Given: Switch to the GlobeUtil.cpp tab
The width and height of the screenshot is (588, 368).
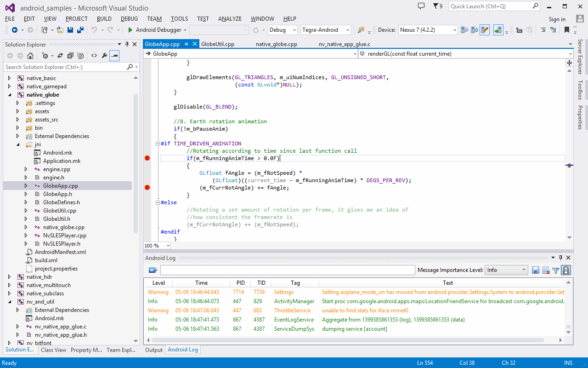Looking at the screenshot, I should click(219, 44).
